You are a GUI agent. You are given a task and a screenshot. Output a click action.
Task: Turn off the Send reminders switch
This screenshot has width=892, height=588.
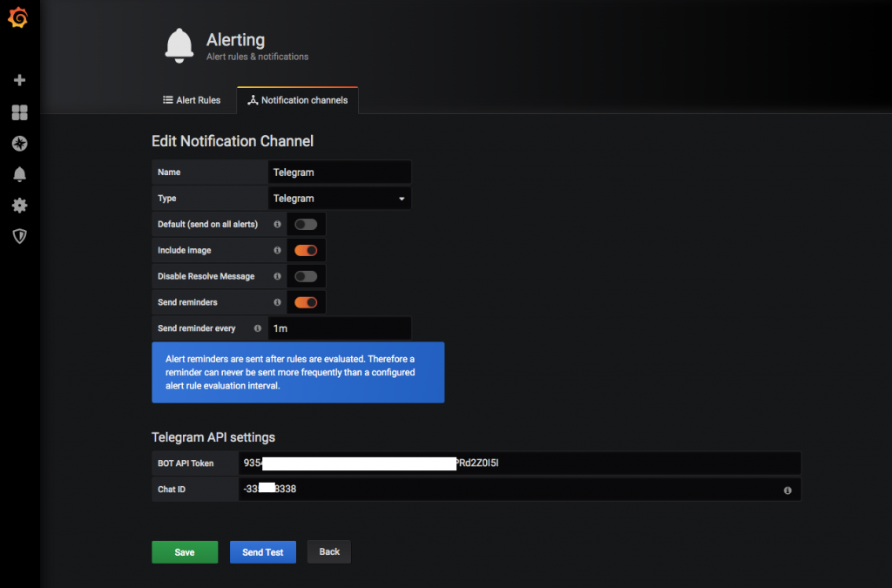306,302
